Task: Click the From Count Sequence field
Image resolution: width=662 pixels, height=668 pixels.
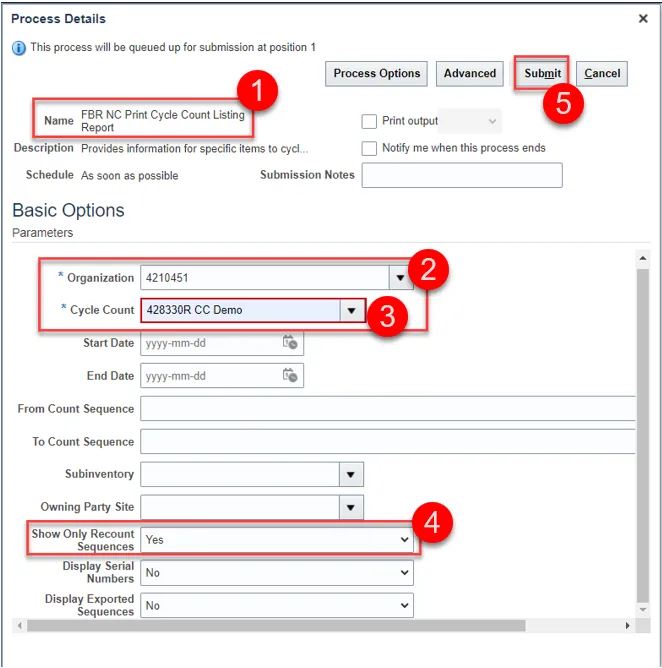Action: [x=388, y=409]
